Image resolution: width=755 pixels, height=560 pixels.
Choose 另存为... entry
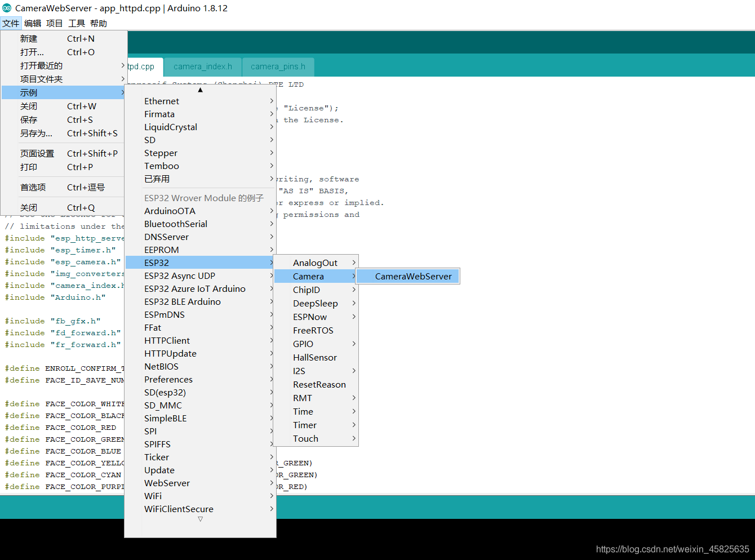point(64,133)
